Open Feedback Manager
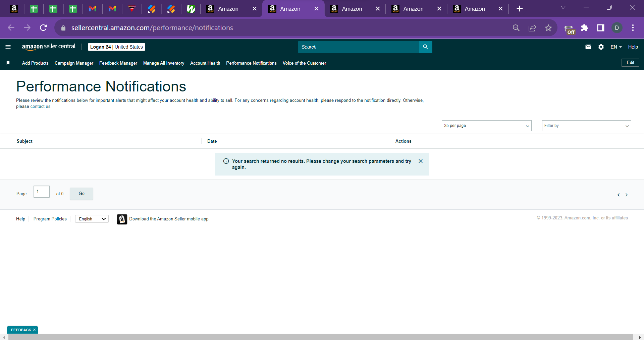The height and width of the screenshot is (340, 644). coord(118,63)
